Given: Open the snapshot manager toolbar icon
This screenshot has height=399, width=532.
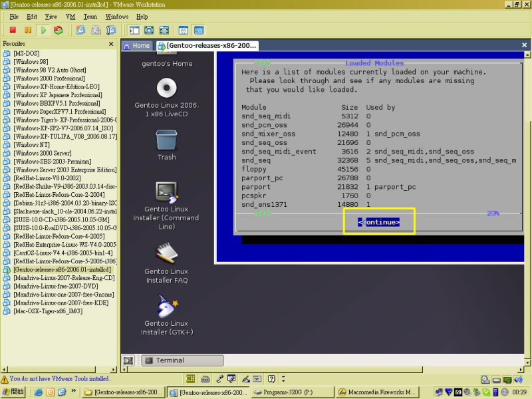Looking at the screenshot, I should (x=111, y=30).
